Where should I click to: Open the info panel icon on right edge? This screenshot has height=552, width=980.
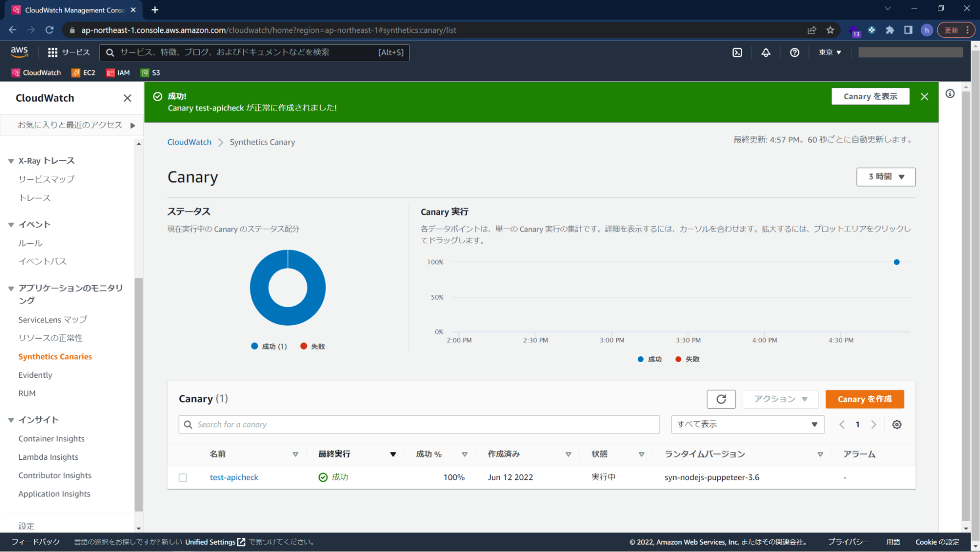tap(950, 94)
